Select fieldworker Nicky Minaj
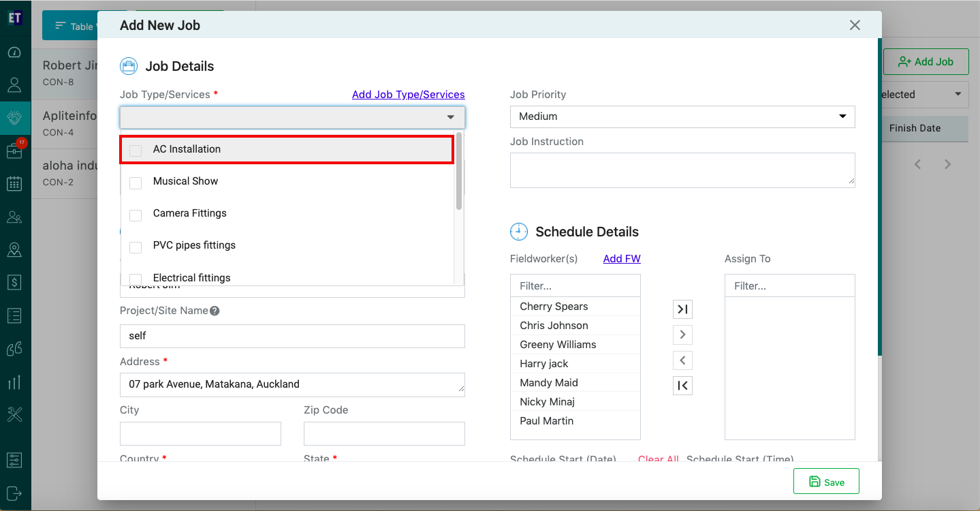 575,402
